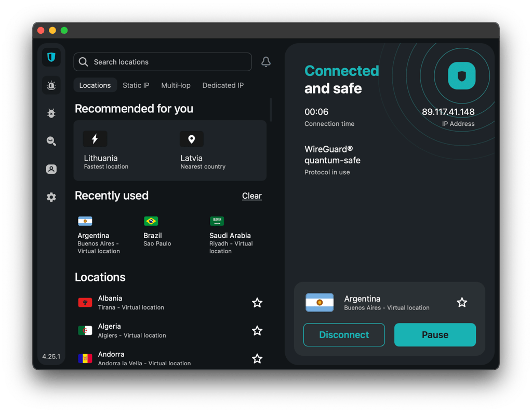Select Andorra la Vella in locations list
Image resolution: width=532 pixels, height=413 pixels.
[170, 358]
